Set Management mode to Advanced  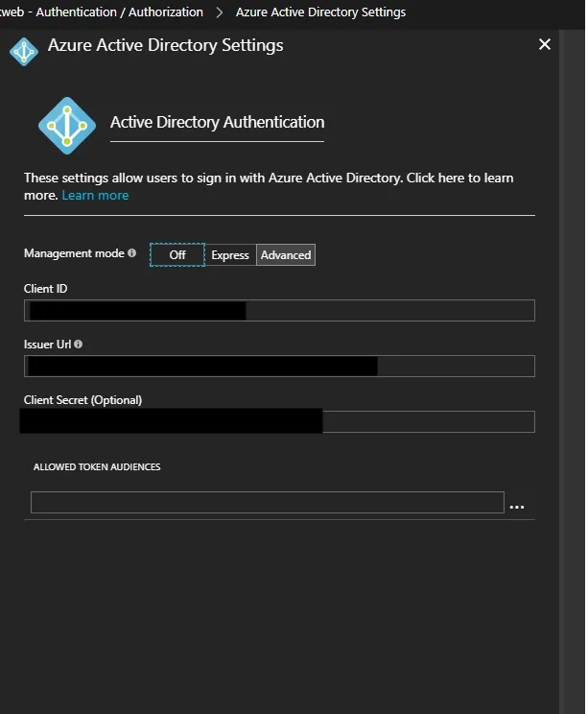[x=286, y=255]
